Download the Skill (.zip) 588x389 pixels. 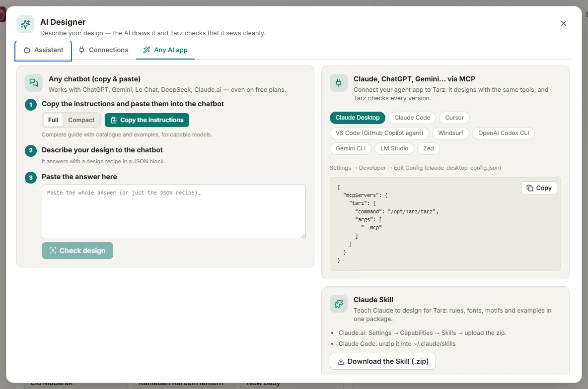point(382,361)
